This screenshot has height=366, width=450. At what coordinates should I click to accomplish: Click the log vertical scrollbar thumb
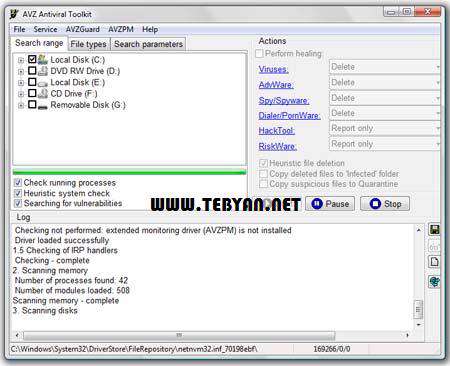tap(418, 310)
